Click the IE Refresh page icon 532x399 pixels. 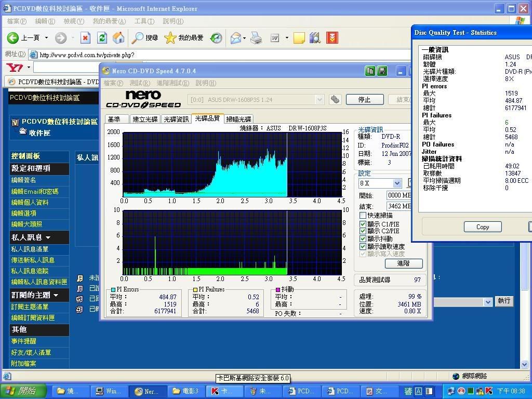[x=102, y=38]
